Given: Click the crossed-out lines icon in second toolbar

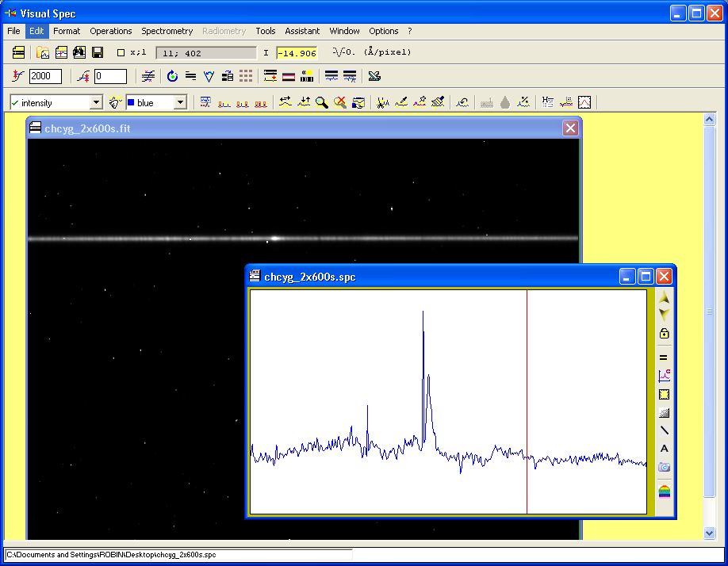Looking at the screenshot, I should pyautogui.click(x=148, y=76).
